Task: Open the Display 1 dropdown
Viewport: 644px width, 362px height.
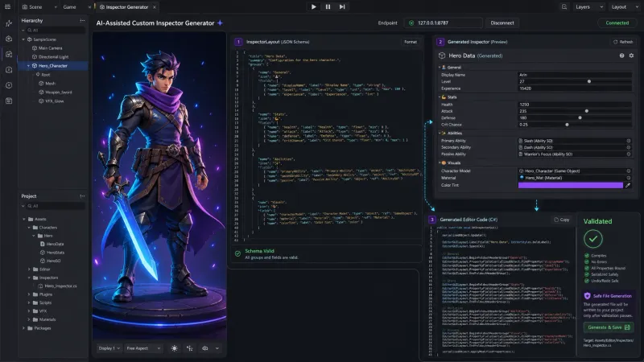Action: (x=109, y=348)
